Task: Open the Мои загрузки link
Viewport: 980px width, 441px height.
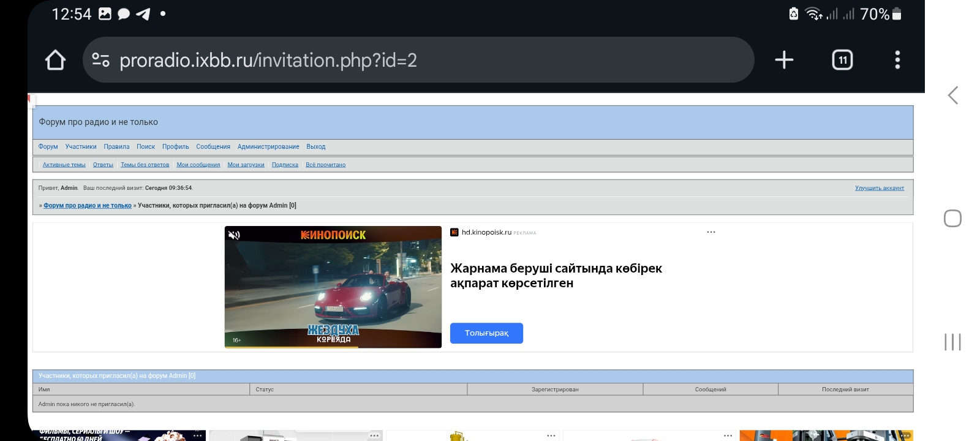Action: 246,165
